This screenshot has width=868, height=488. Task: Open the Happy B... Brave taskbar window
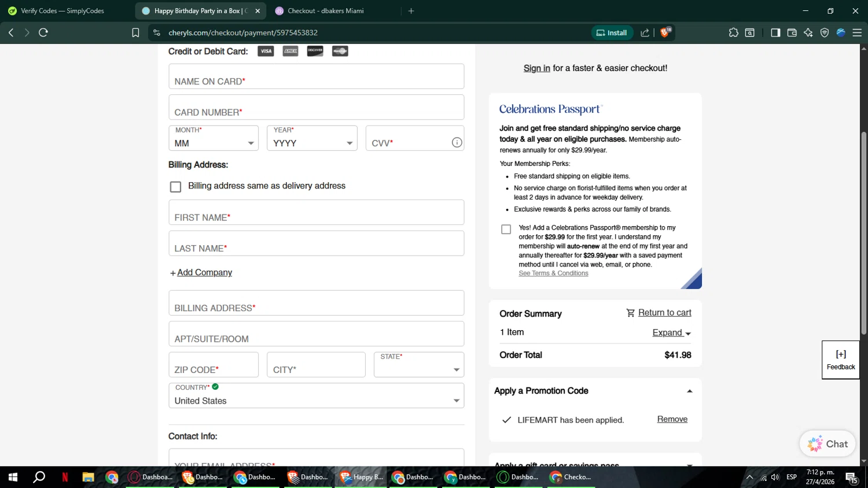click(x=362, y=477)
